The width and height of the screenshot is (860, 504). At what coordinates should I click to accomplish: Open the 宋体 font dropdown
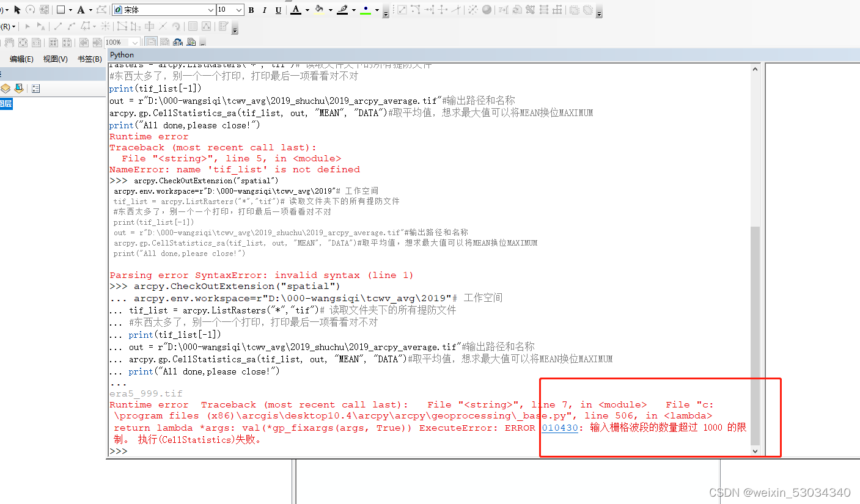(x=211, y=9)
